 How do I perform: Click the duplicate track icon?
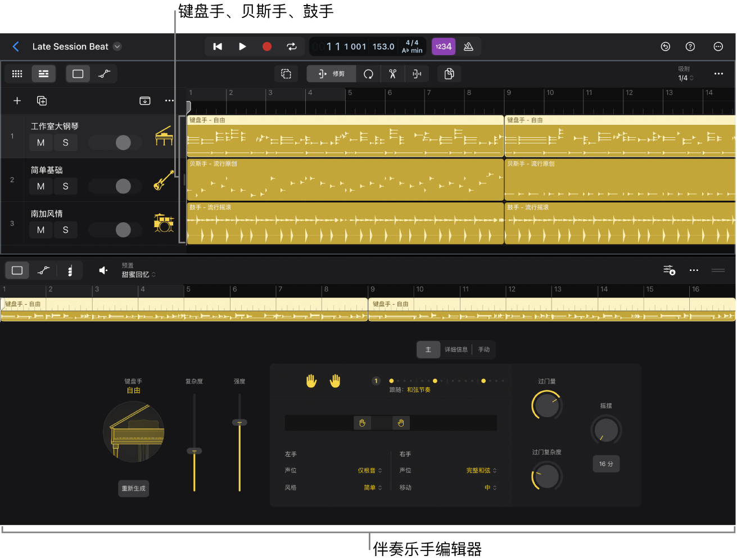click(42, 101)
